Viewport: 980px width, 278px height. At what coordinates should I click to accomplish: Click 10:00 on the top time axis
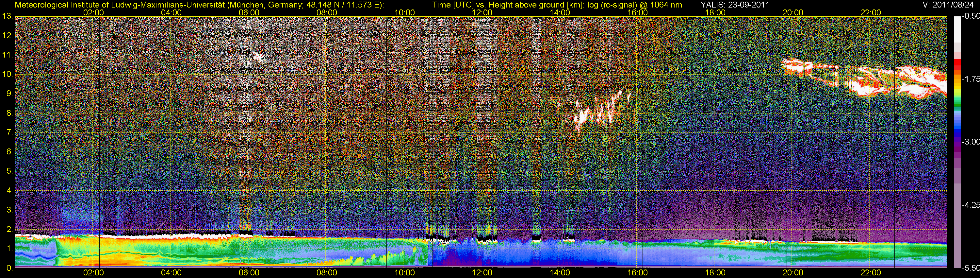[x=404, y=12]
